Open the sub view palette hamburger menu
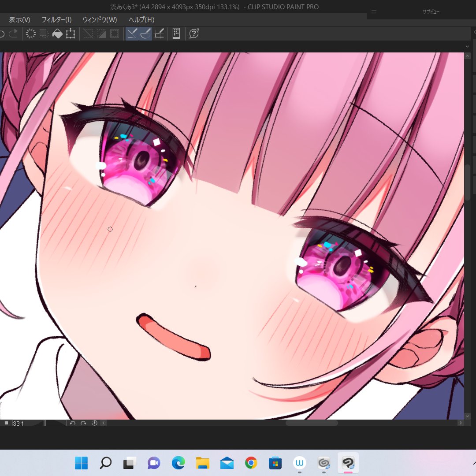This screenshot has height=476, width=476. (x=374, y=12)
